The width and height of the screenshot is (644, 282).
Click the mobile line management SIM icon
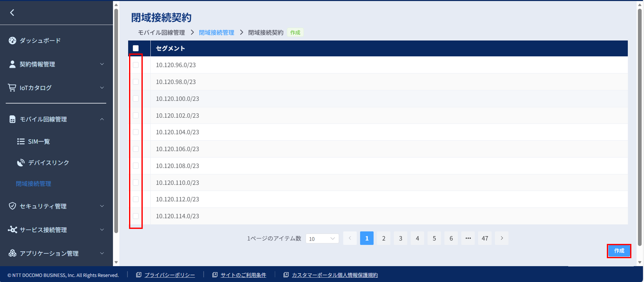tap(12, 119)
